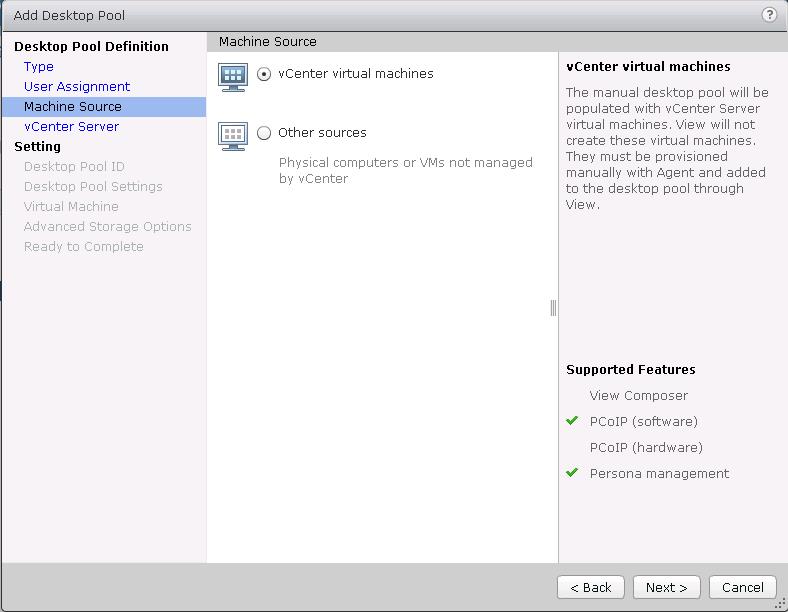Image resolution: width=788 pixels, height=612 pixels.
Task: Jump to the vCenter Server step
Action: 71,127
